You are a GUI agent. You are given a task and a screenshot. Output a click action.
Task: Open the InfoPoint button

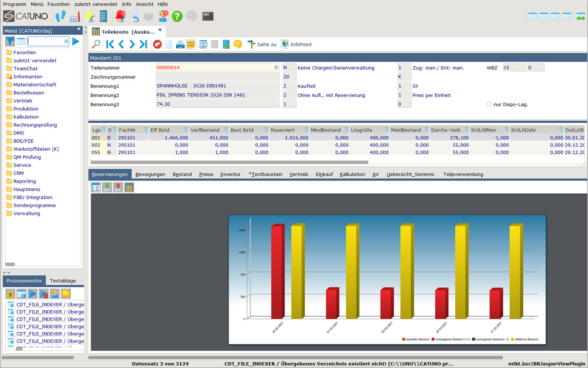tap(296, 44)
